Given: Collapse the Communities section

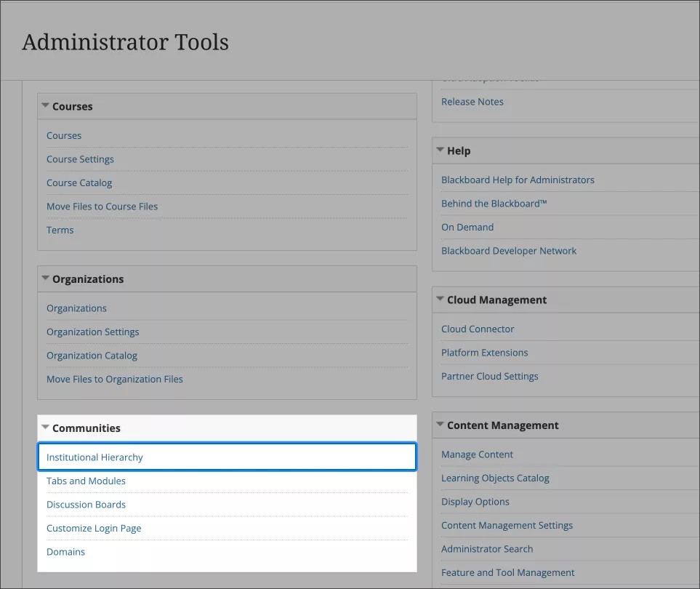Looking at the screenshot, I should (x=44, y=428).
